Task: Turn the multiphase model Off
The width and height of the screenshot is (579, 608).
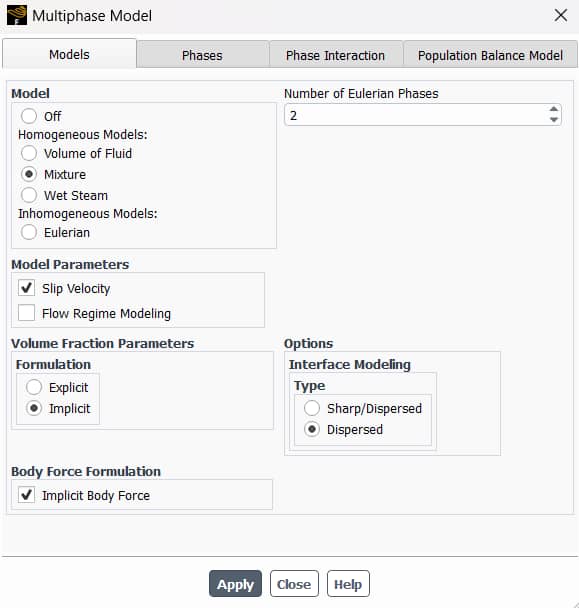Action: (29, 116)
